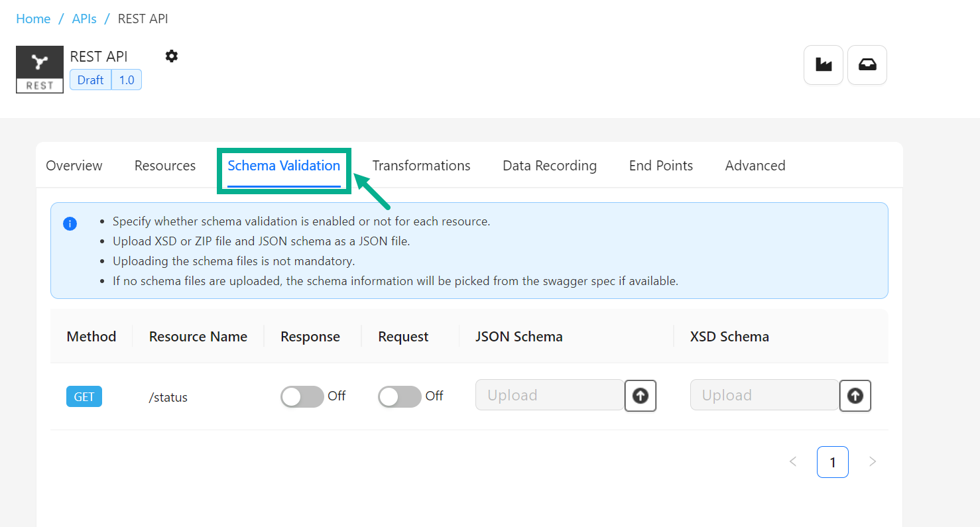Click the blue info icon in notice

(x=70, y=223)
